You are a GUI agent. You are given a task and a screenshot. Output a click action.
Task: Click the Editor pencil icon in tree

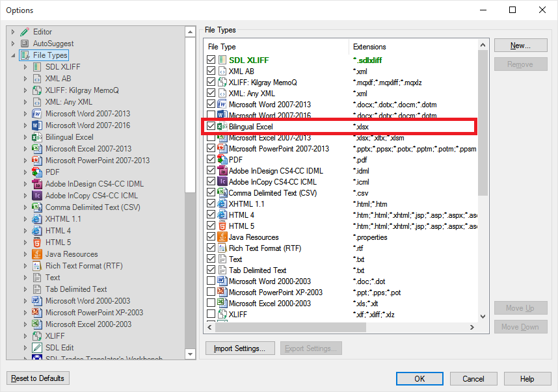(25, 32)
